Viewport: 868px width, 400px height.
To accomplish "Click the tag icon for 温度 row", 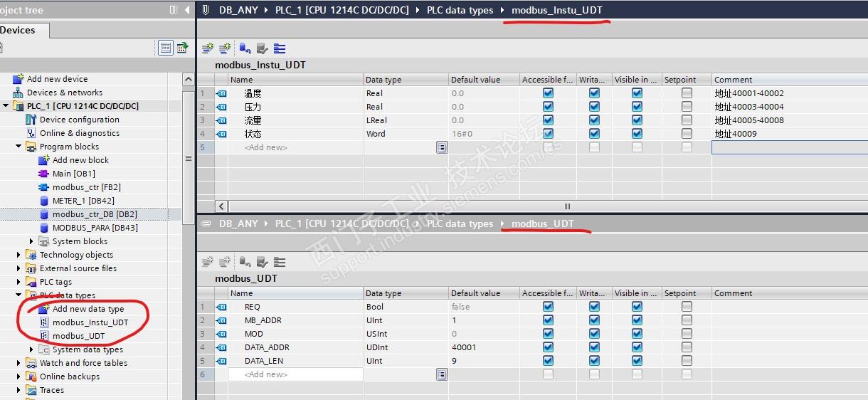I will 221,93.
